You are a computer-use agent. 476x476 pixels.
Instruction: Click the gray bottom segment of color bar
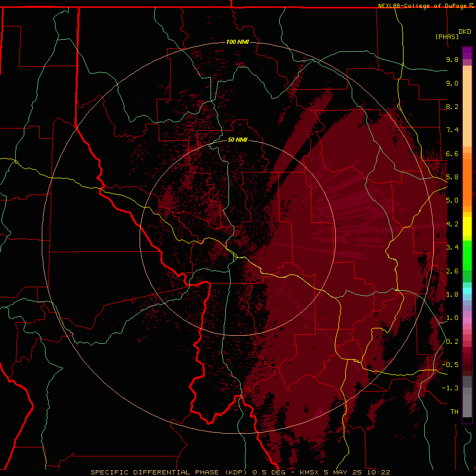click(467, 405)
